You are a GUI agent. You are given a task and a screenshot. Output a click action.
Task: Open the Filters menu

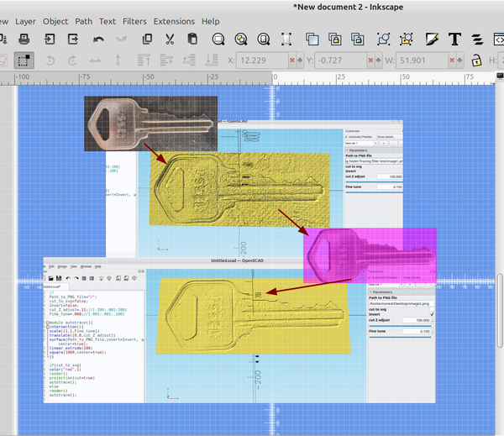134,21
